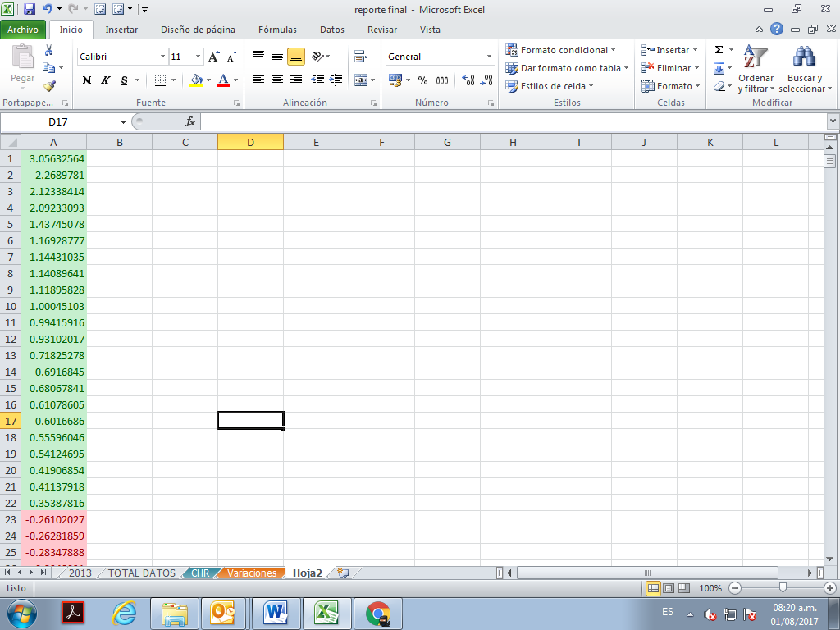Toggle underline formatting (S)
The width and height of the screenshot is (840, 630).
(125, 80)
